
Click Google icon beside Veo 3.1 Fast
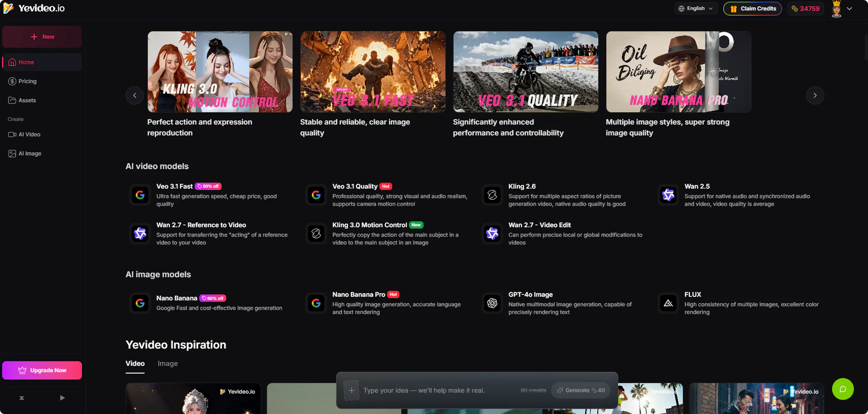pos(140,195)
